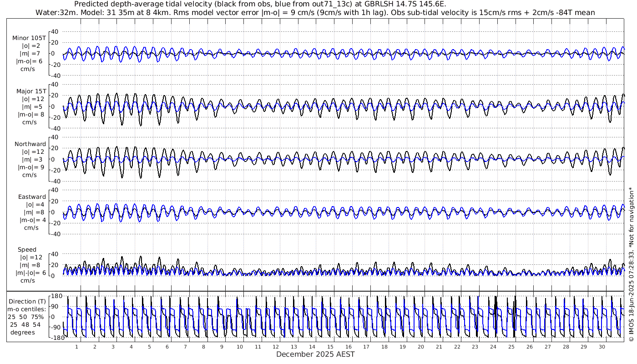Click day 20 tick label on time axis

tap(420, 347)
